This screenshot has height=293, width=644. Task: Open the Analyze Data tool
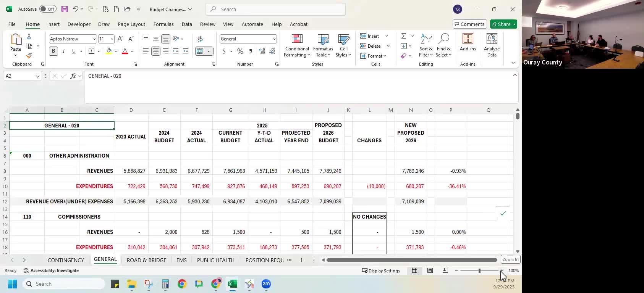[492, 45]
